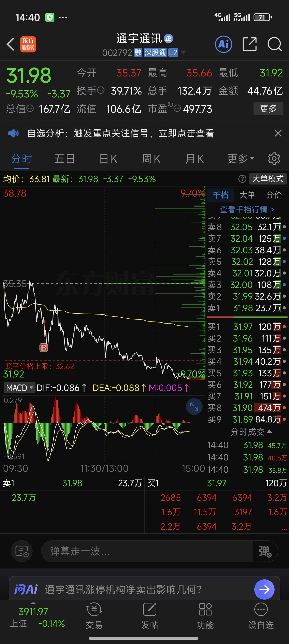The image size is (289, 644).
Task: Open 更多 quote details button
Action: tap(268, 109)
